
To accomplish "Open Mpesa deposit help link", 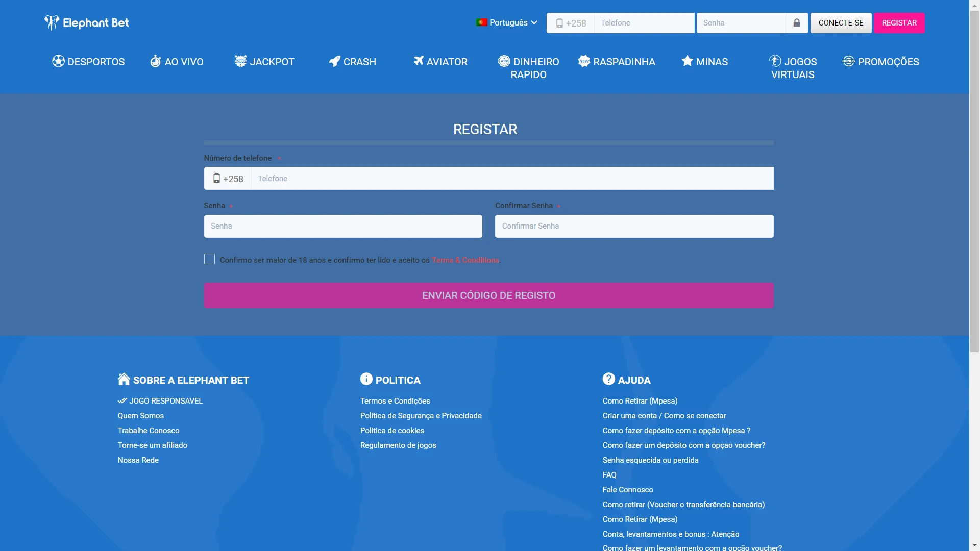I will [677, 431].
